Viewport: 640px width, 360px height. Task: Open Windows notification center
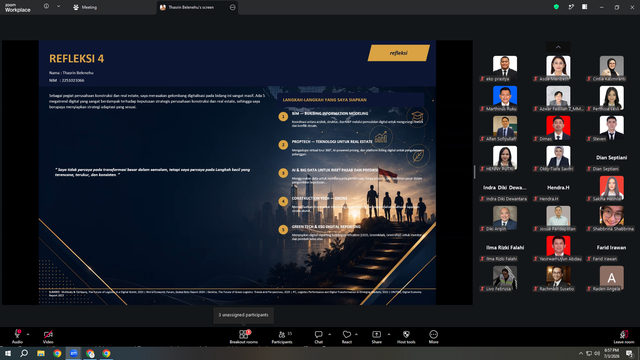tap(629, 353)
